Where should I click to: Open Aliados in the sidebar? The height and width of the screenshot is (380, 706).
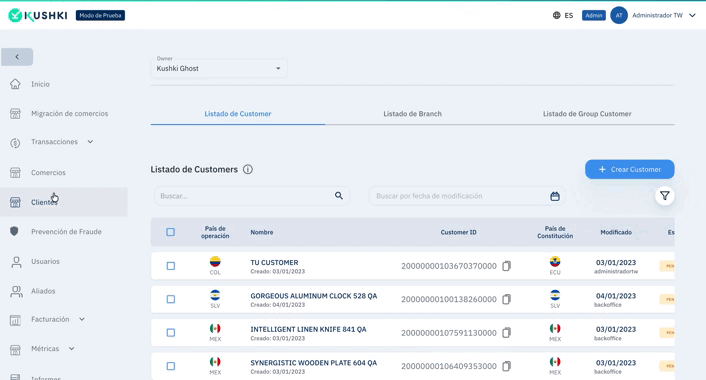point(43,291)
